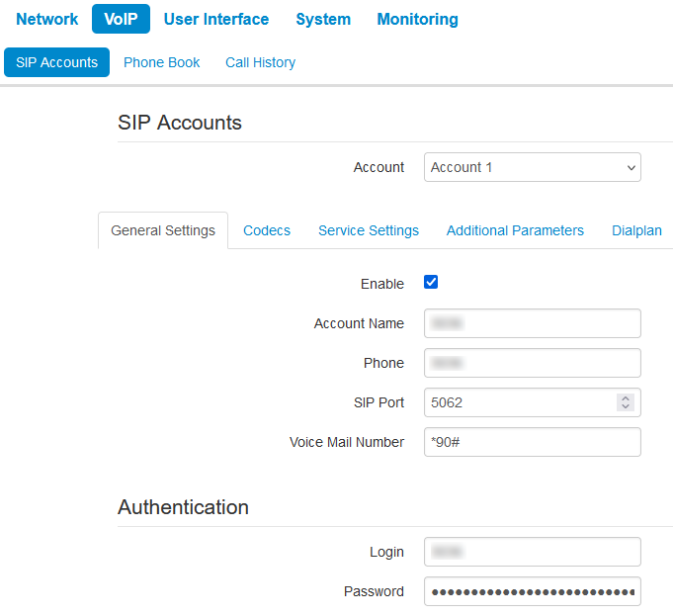Toggle the Enable account checkbox
This screenshot has height=616, width=673.
[431, 283]
